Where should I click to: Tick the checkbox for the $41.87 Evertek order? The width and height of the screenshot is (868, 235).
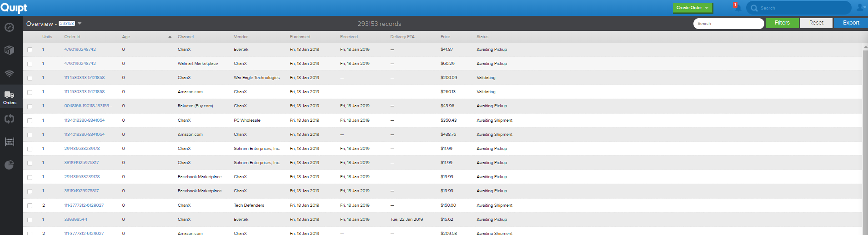pos(30,50)
